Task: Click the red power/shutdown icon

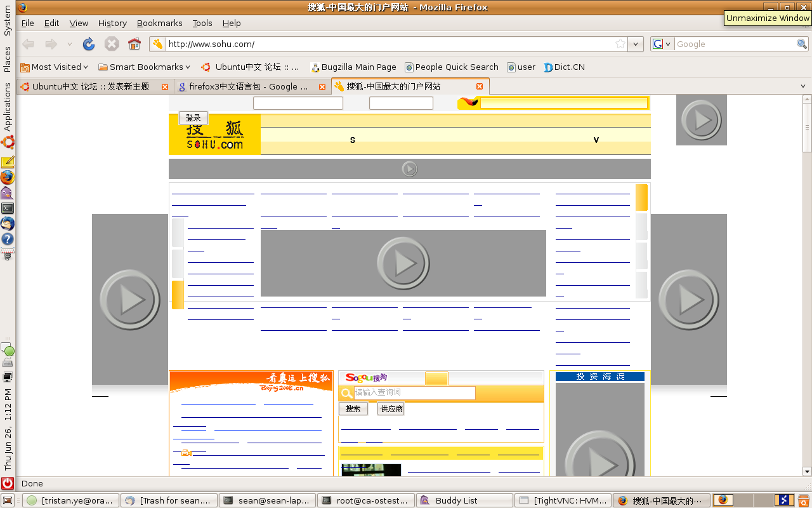Action: pyautogui.click(x=8, y=484)
